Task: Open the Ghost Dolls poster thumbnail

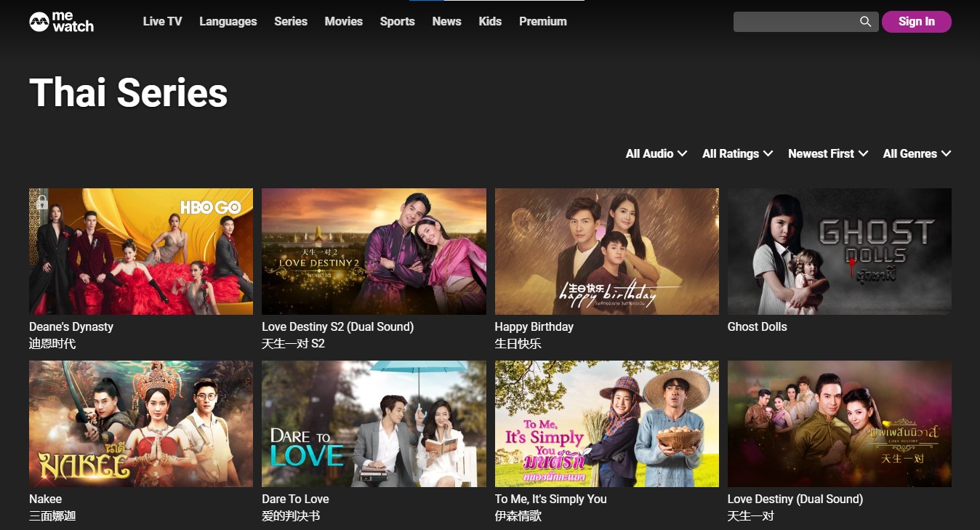Action: coord(840,252)
